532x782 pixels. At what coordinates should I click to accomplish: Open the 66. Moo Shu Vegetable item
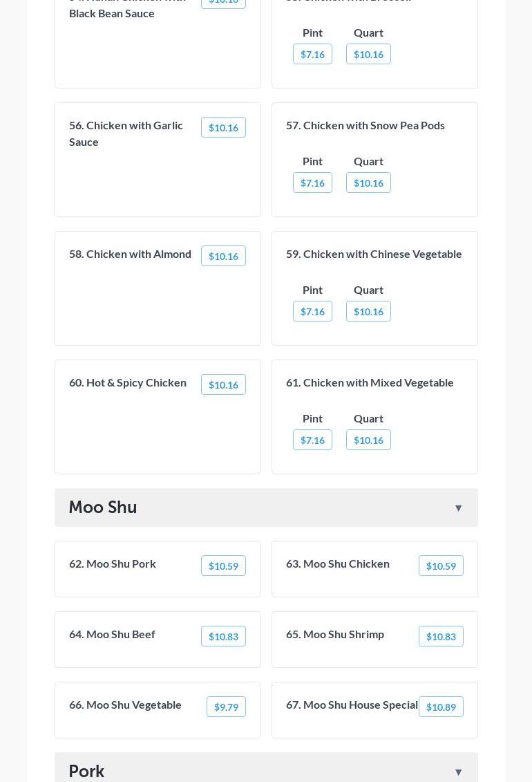pos(125,705)
